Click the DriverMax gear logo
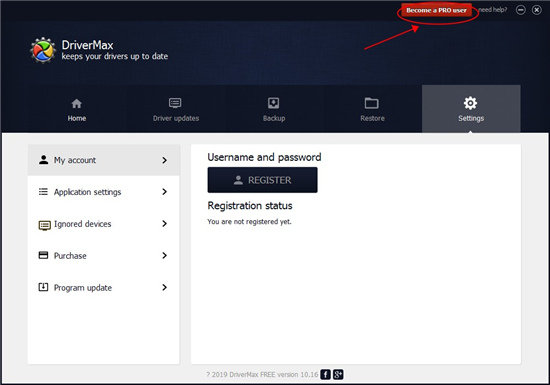Image resolution: width=550 pixels, height=385 pixels. click(x=43, y=50)
